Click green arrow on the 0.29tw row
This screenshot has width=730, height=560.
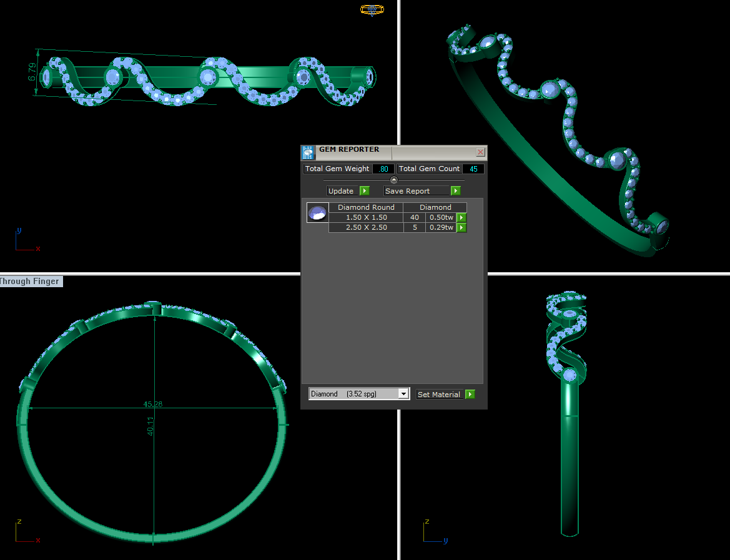pyautogui.click(x=461, y=228)
